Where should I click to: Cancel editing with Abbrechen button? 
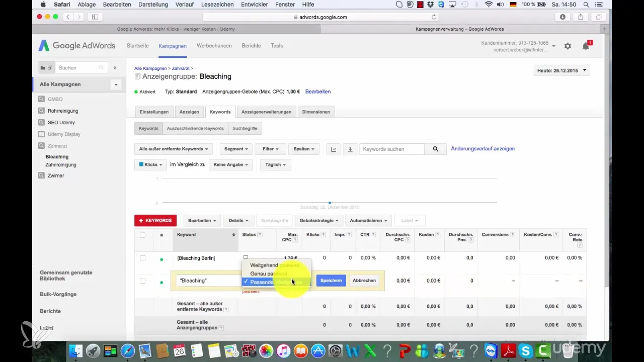click(364, 281)
